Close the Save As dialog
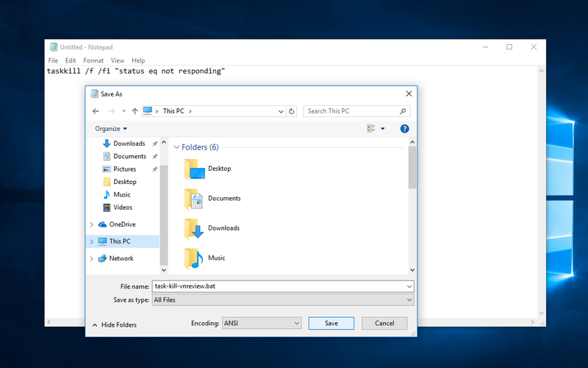 (409, 94)
